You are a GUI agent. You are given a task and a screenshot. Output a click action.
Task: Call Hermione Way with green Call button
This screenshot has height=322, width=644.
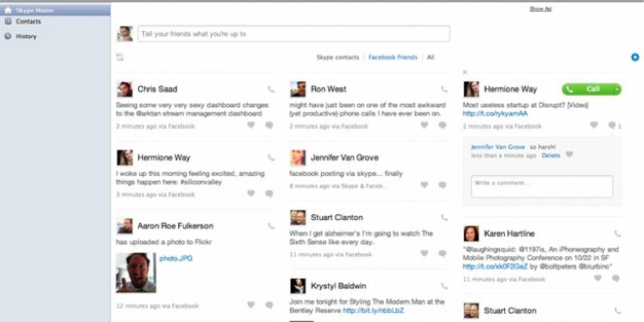(x=587, y=89)
